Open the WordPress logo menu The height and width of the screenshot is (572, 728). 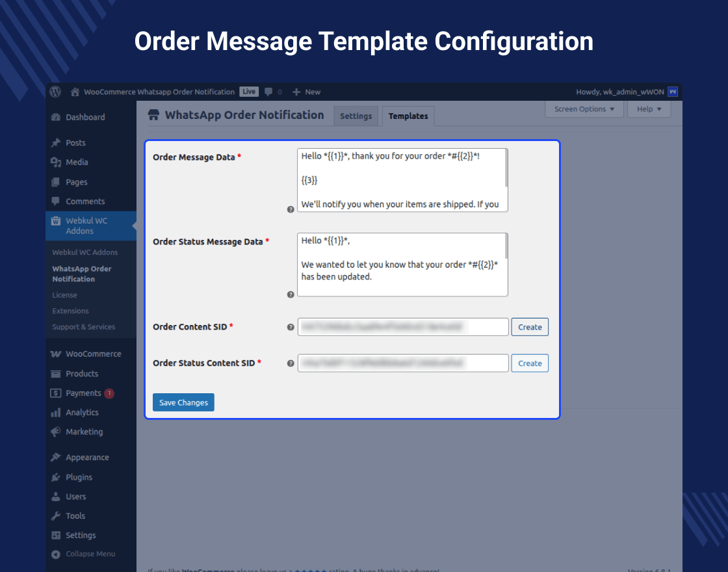[55, 92]
